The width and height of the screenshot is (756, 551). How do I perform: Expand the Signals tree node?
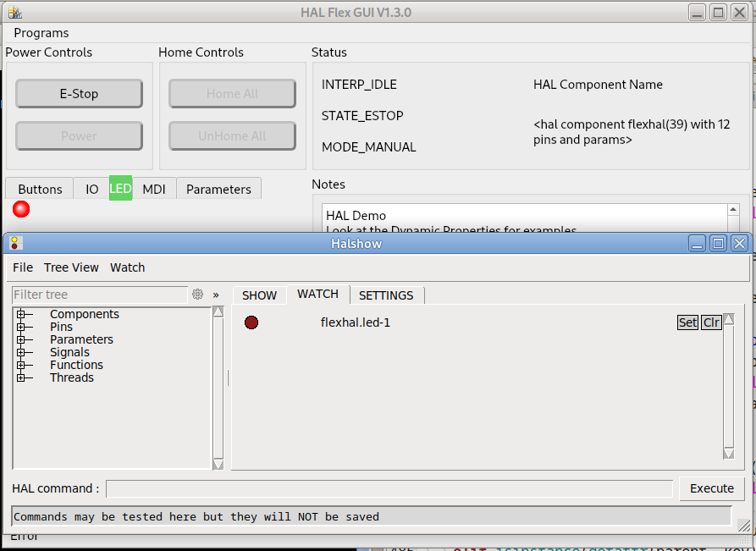point(19,353)
